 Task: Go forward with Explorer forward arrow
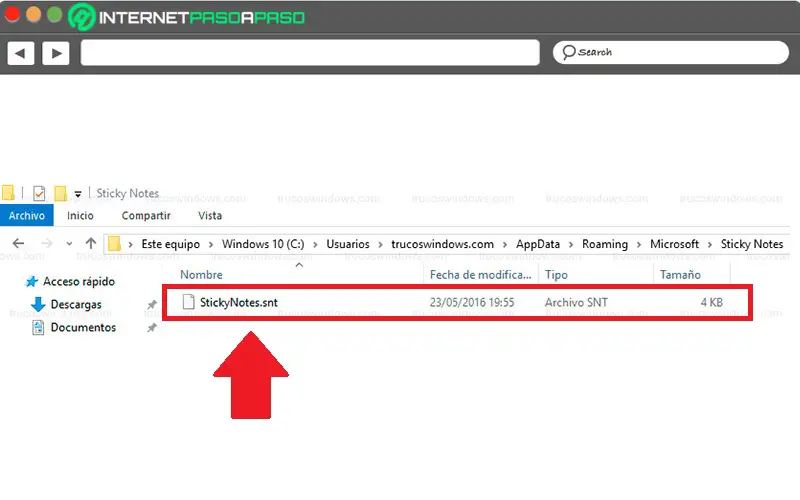(x=46, y=243)
